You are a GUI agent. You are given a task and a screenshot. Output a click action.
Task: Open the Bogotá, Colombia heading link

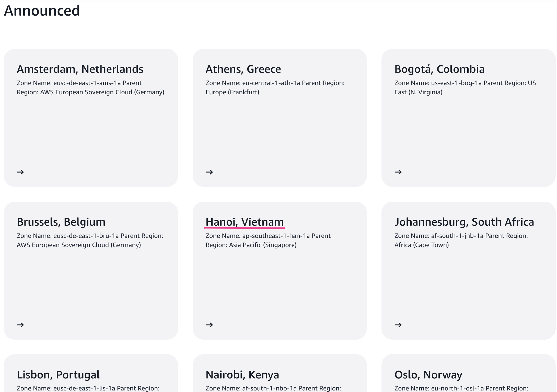439,69
